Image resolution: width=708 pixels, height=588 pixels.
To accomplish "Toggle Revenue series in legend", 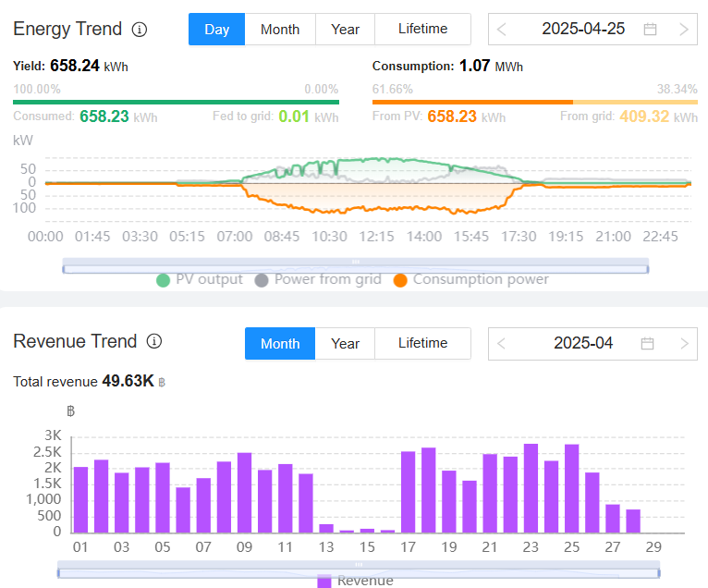I will tap(355, 581).
